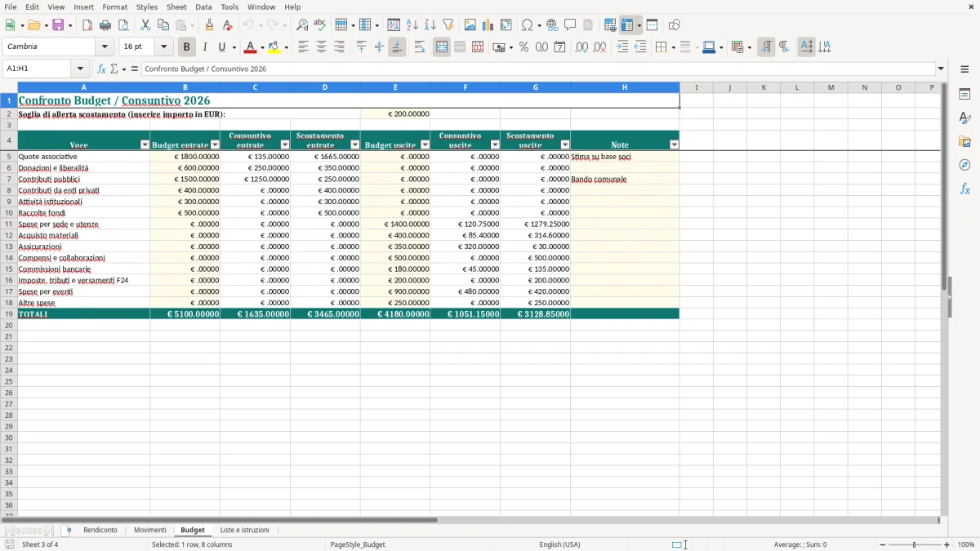Click the Print icon

tap(105, 25)
